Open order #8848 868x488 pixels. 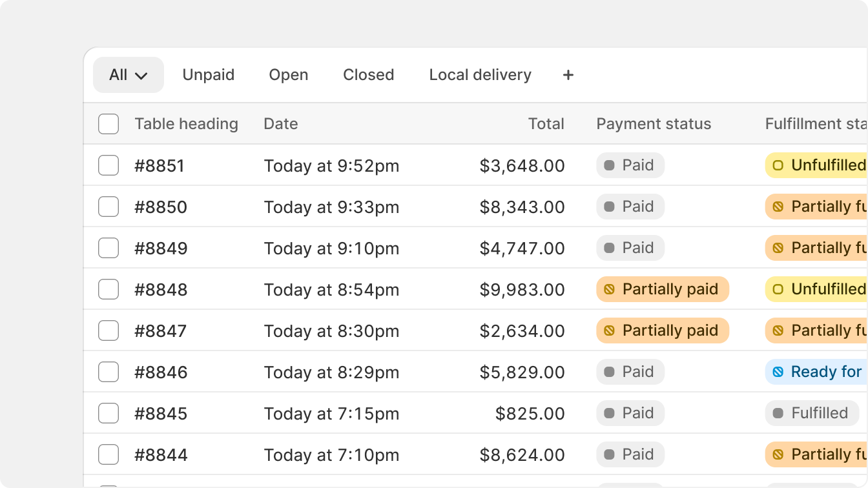161,290
